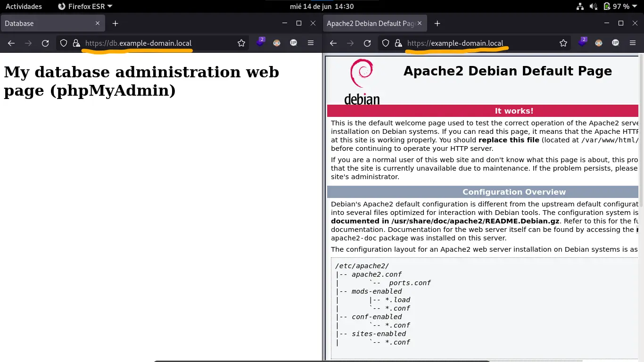Open hamburger menu in Database window
Screen dimensions: 644x362
tap(311, 43)
